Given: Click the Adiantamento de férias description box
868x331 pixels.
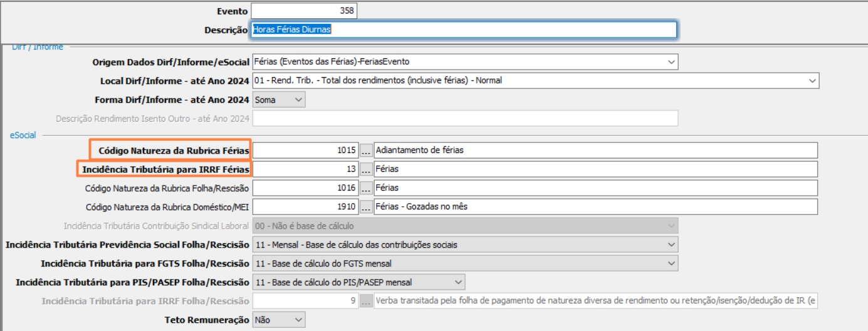Looking at the screenshot, I should [595, 150].
